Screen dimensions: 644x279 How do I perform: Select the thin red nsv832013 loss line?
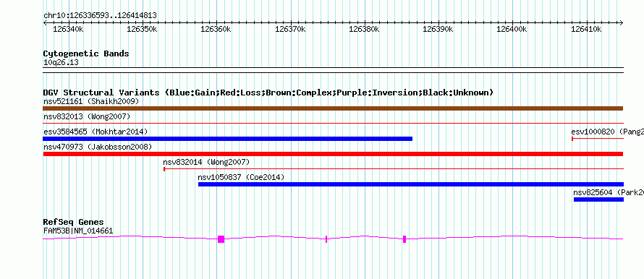pos(333,123)
